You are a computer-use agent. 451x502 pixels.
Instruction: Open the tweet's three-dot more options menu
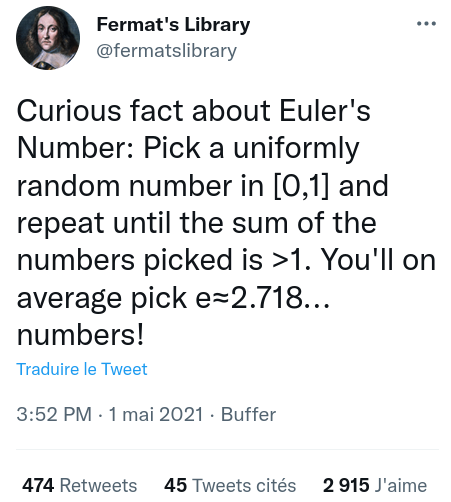(426, 24)
